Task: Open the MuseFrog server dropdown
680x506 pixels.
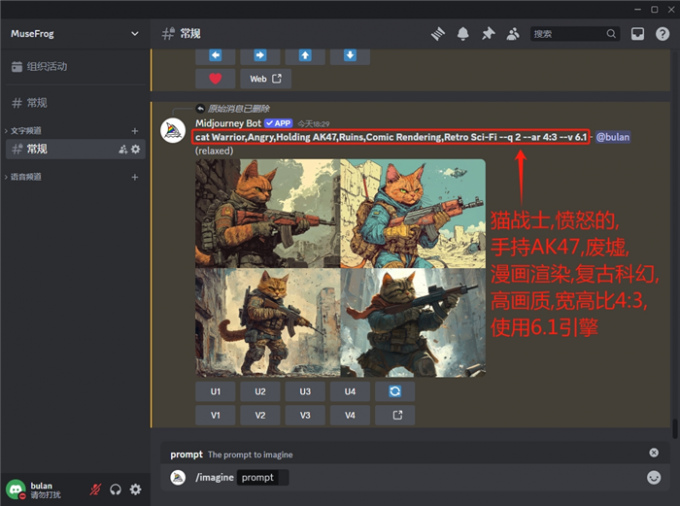Action: (x=75, y=34)
